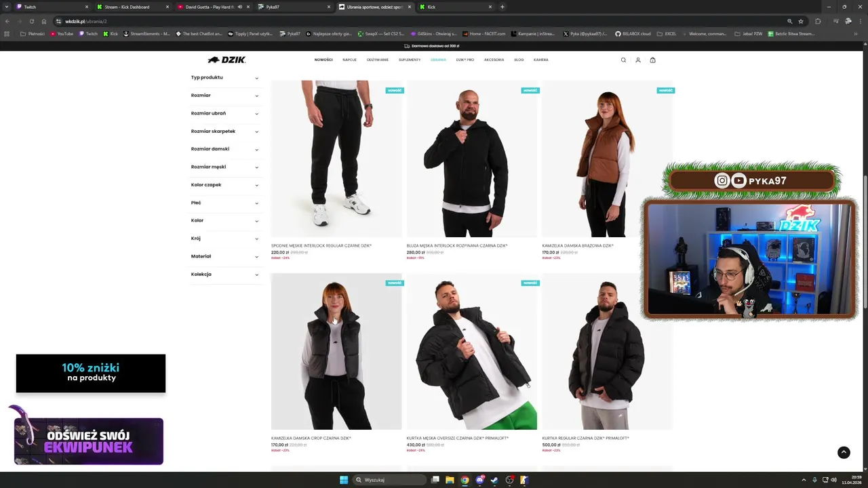Switch to Stream - Kick Dashboard tab
The height and width of the screenshot is (488, 868).
point(132,7)
